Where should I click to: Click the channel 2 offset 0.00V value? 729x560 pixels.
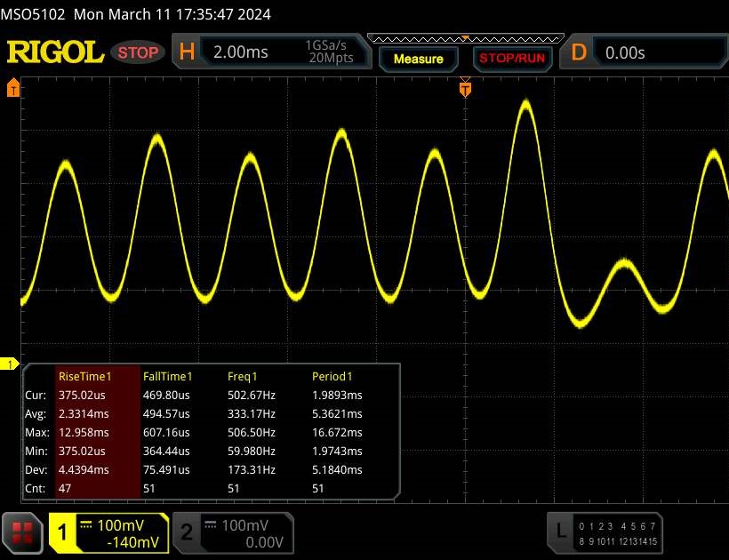[264, 542]
